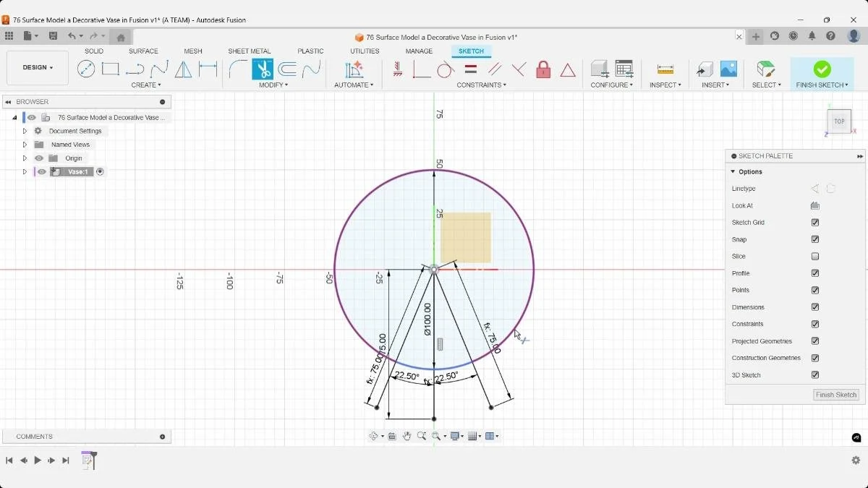Screen dimensions: 868x488
Task: Click the green FINISH SKETCH checkmark
Action: 822,69
